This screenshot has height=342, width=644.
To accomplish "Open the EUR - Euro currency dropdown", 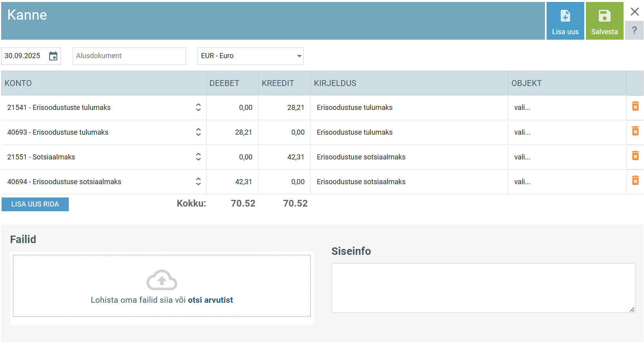I will point(250,56).
